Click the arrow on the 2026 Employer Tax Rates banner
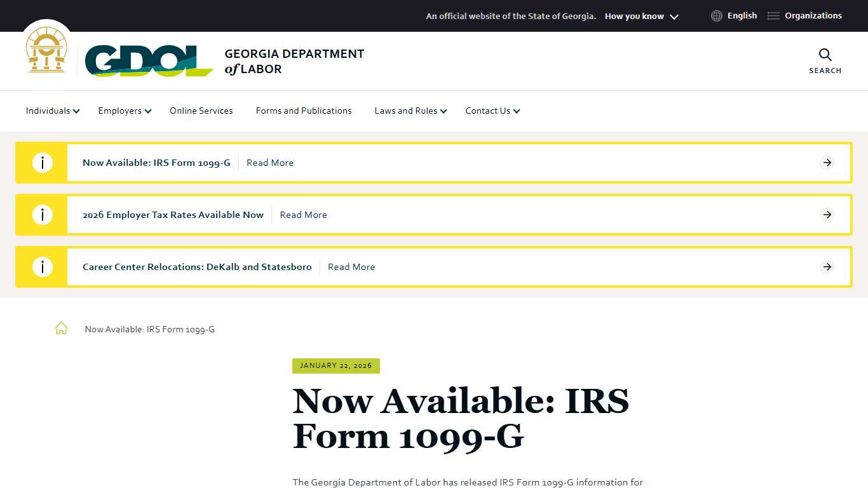 [827, 215]
